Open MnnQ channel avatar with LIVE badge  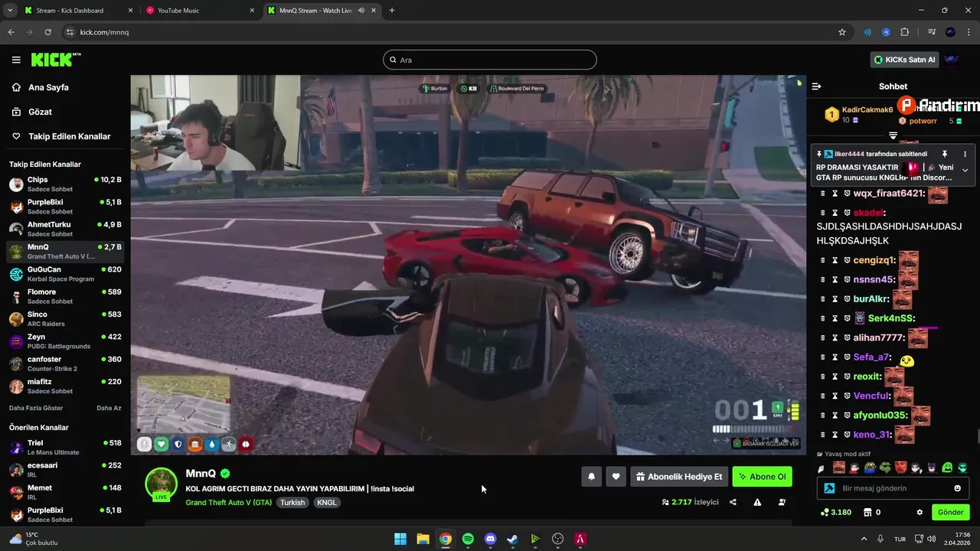162,484
